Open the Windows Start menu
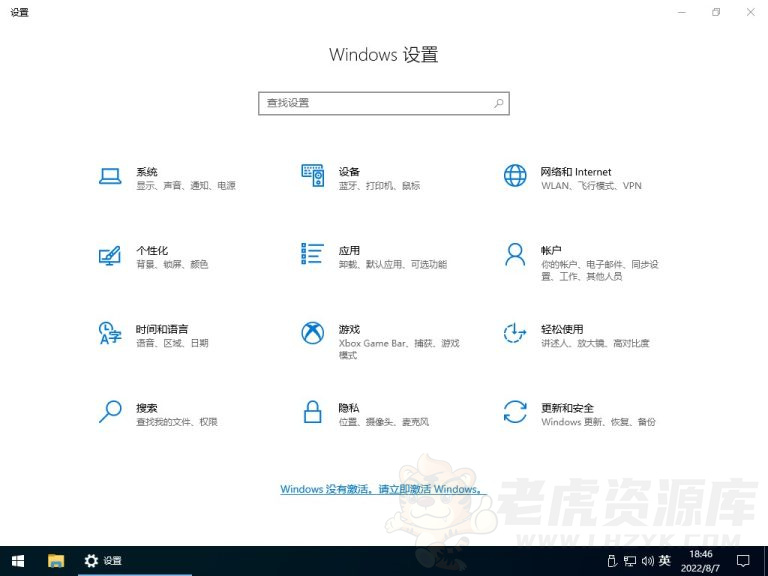This screenshot has height=576, width=768. pyautogui.click(x=18, y=561)
